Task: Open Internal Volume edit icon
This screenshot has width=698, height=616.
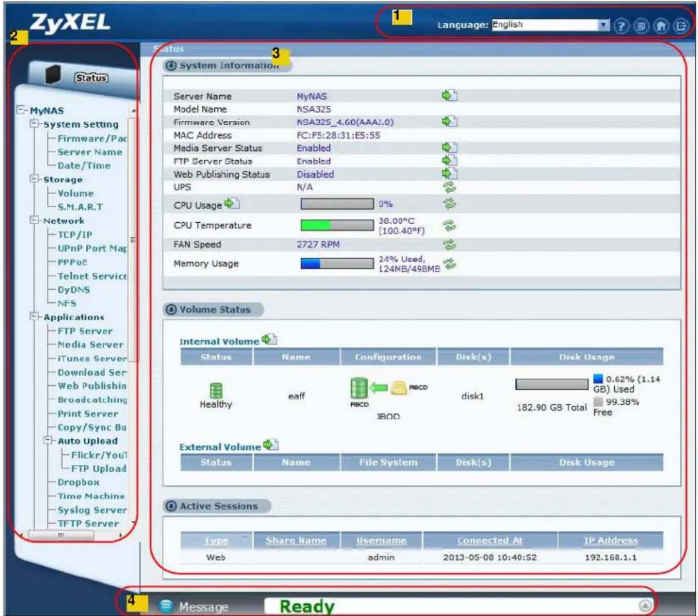Action: 269,339
